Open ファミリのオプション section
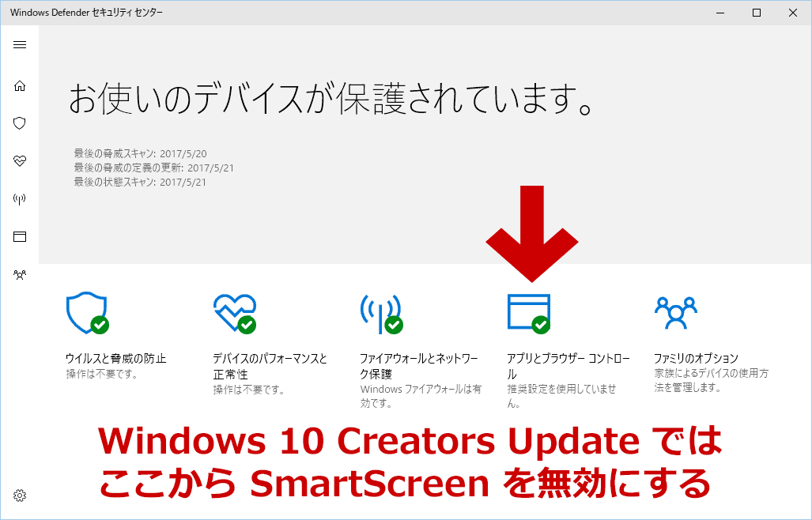This screenshot has width=812, height=520. coord(696,358)
